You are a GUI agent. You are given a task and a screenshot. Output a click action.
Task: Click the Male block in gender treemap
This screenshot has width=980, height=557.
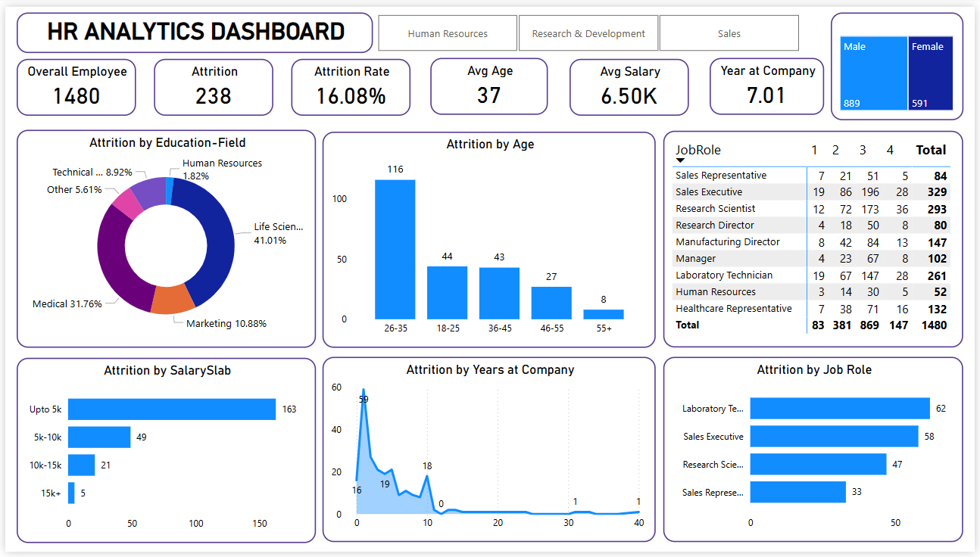tap(874, 73)
